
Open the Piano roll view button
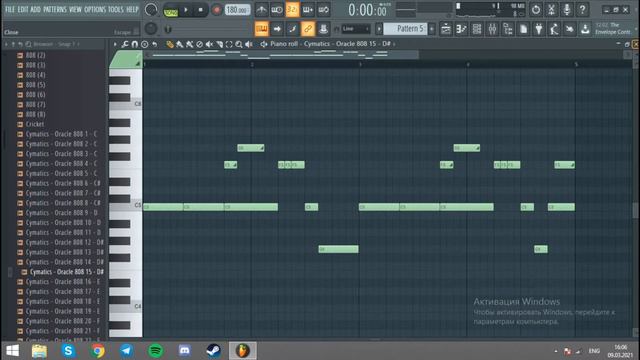462,29
